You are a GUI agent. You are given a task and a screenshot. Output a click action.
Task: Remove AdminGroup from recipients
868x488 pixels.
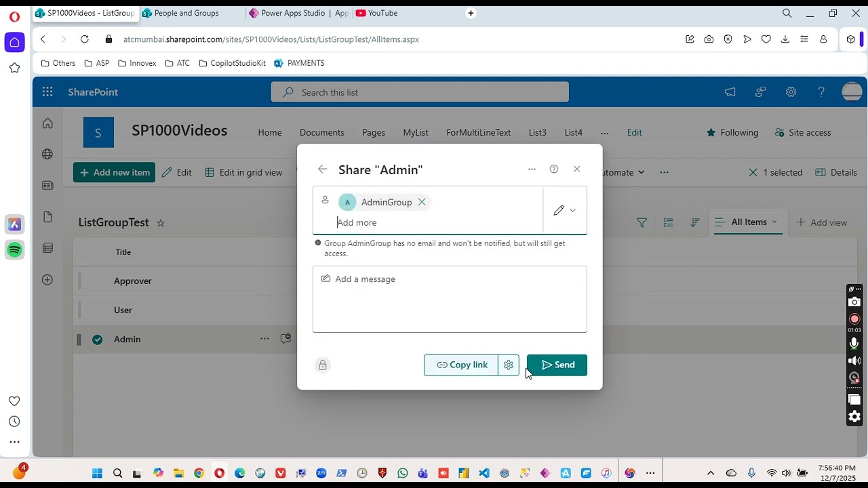click(x=422, y=202)
